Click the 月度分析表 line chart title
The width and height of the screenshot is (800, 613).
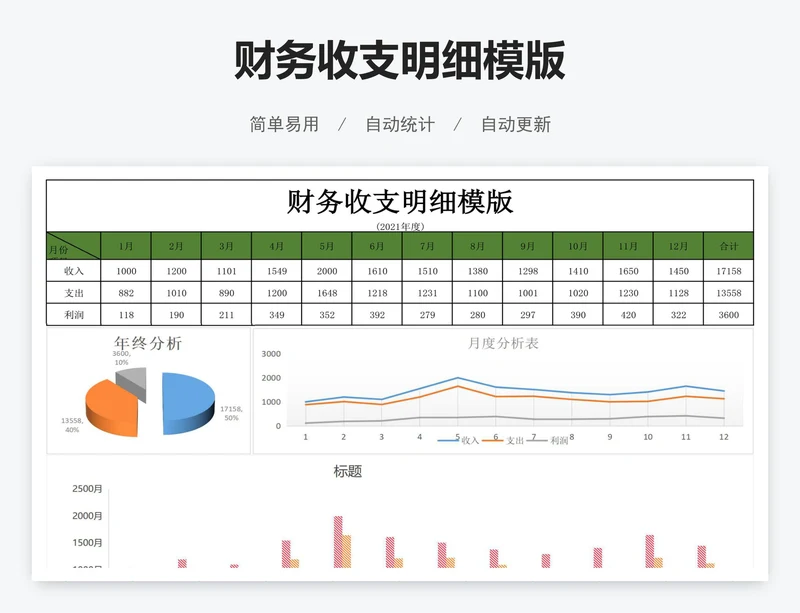pos(503,344)
